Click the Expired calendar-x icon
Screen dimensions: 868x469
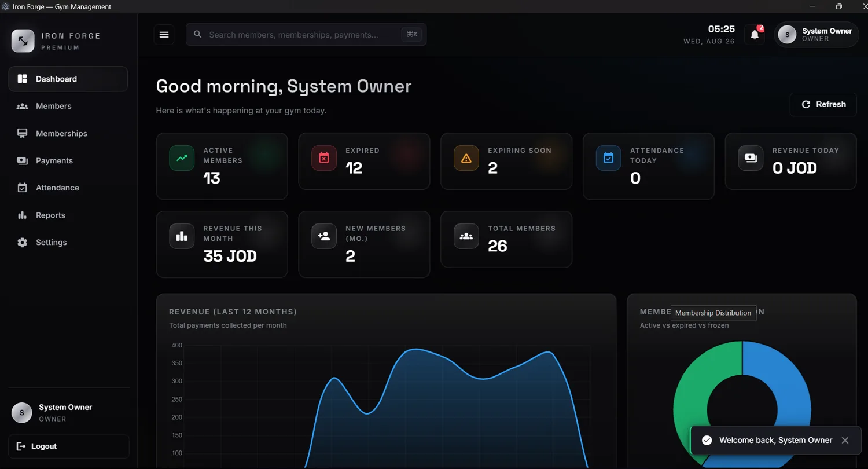tap(324, 158)
